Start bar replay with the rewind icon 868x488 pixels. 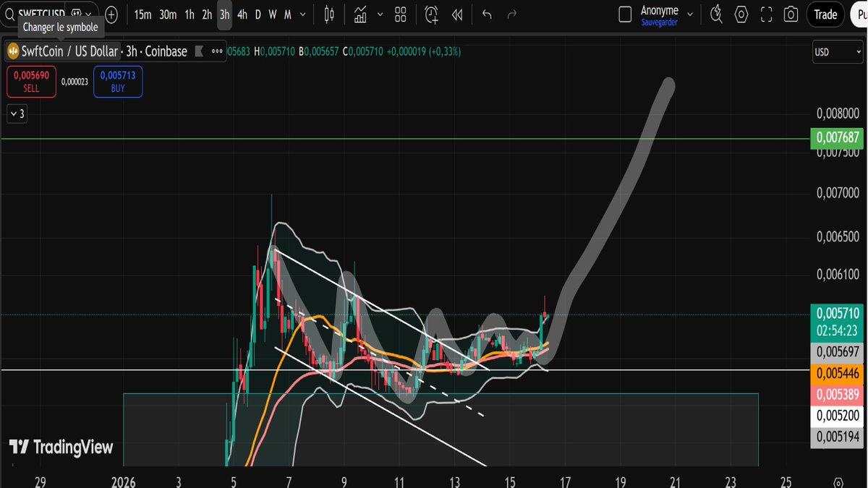(x=457, y=14)
